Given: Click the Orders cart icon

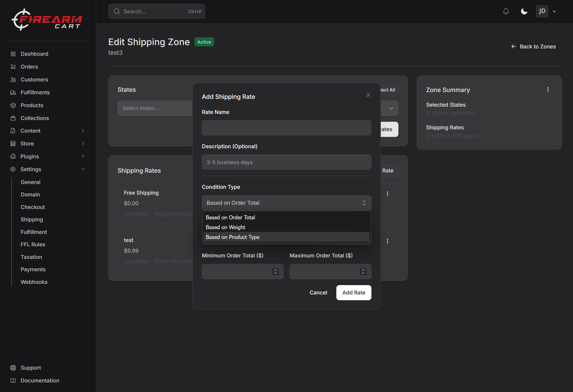Looking at the screenshot, I should (x=13, y=67).
